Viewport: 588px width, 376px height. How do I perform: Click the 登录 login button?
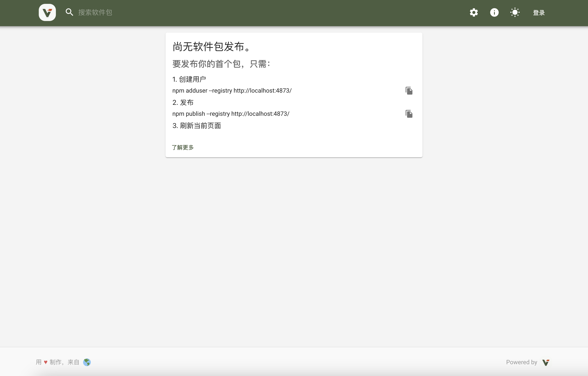[x=539, y=13]
